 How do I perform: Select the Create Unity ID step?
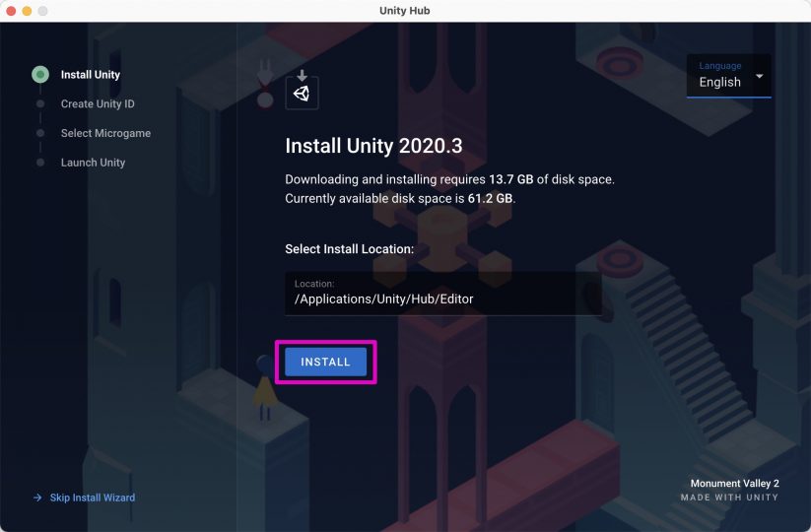98,103
